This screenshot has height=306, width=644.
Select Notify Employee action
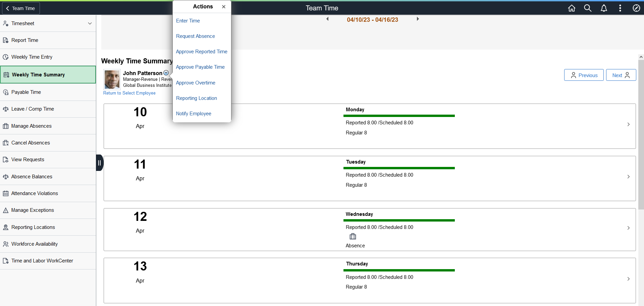tap(194, 114)
